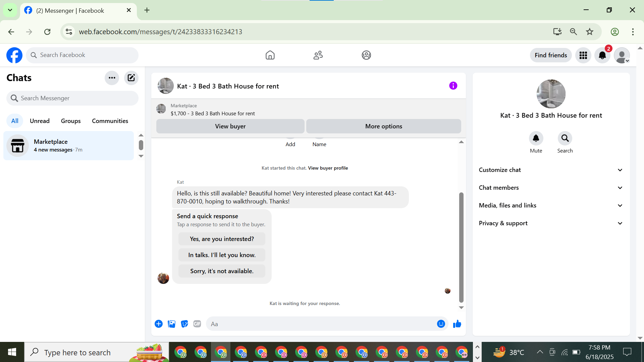Expand the Privacy & support section
Viewport: 644px width, 362px height.
pyautogui.click(x=551, y=223)
